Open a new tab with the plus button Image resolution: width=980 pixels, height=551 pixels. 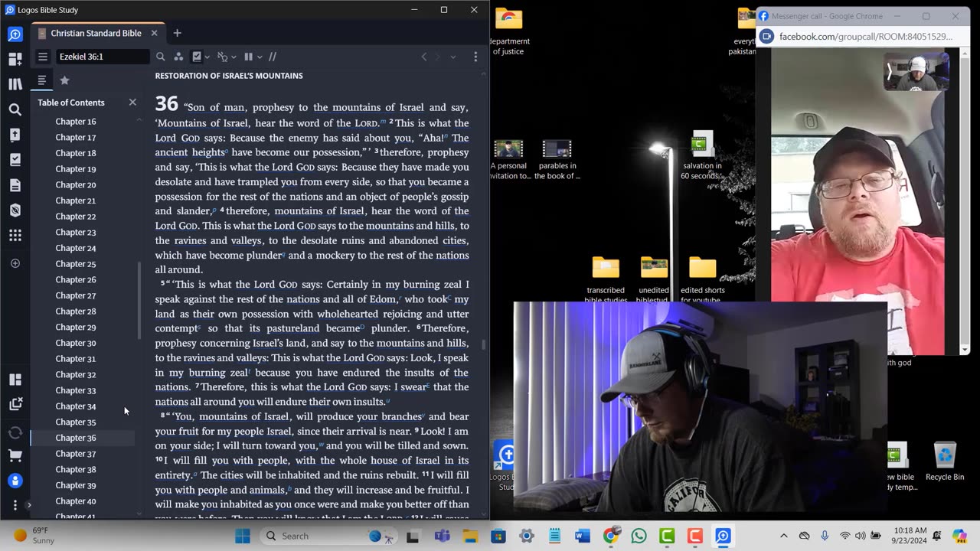pos(177,33)
